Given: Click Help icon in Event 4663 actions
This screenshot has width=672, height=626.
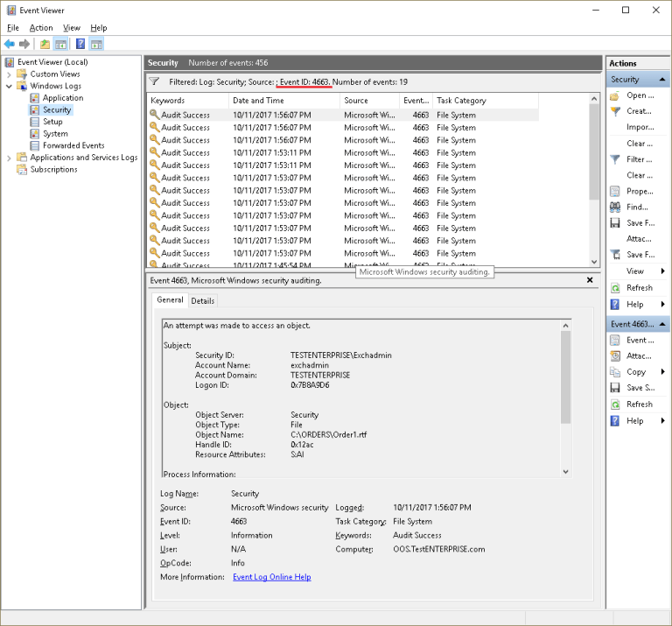Looking at the screenshot, I should [614, 421].
